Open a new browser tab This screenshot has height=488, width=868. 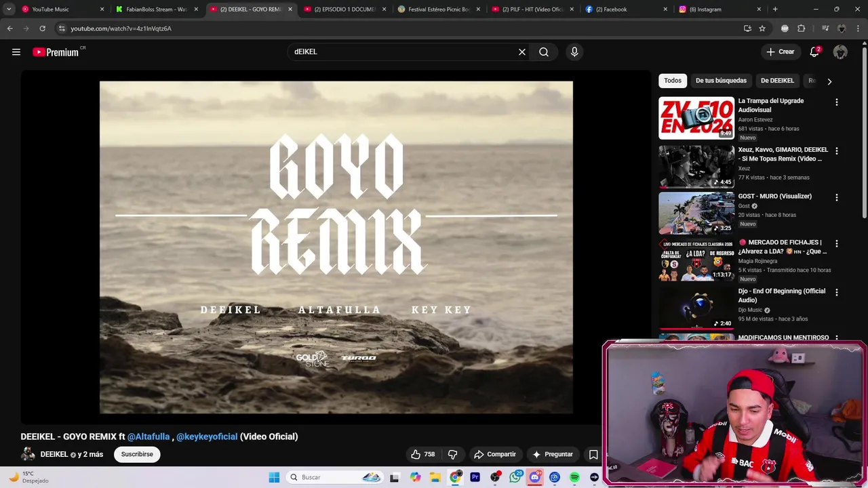coord(775,9)
